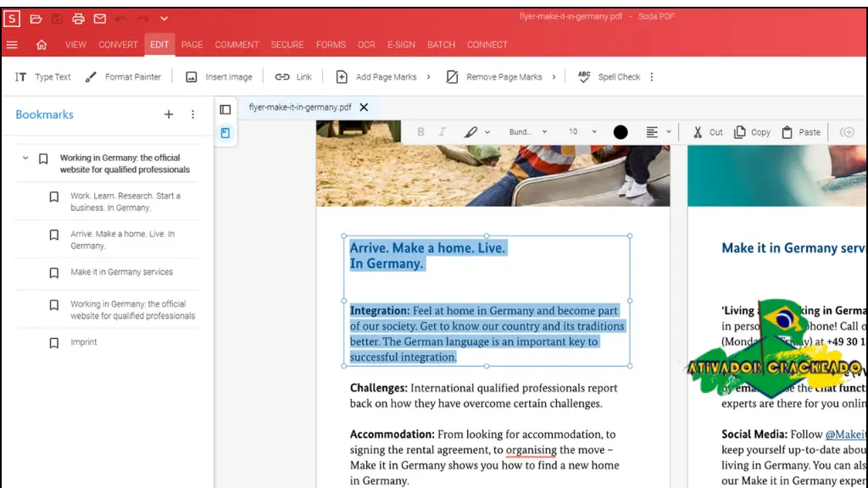Viewport: 868px width, 488px height.
Task: Open the OCR tab
Action: [366, 45]
